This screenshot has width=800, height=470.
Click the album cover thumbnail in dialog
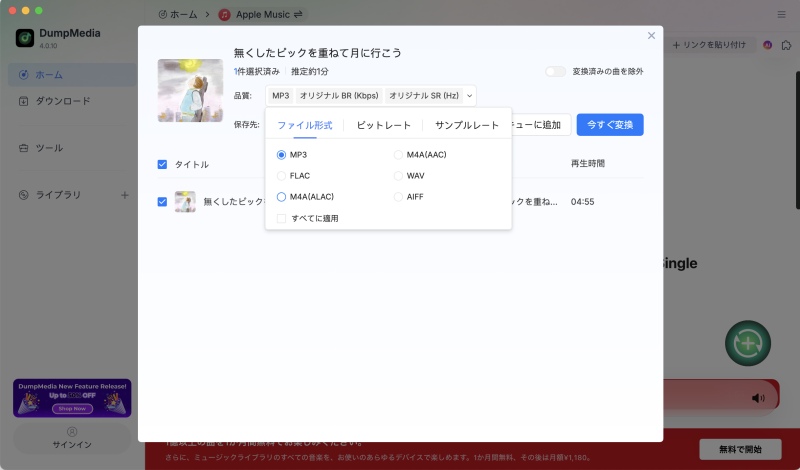190,90
